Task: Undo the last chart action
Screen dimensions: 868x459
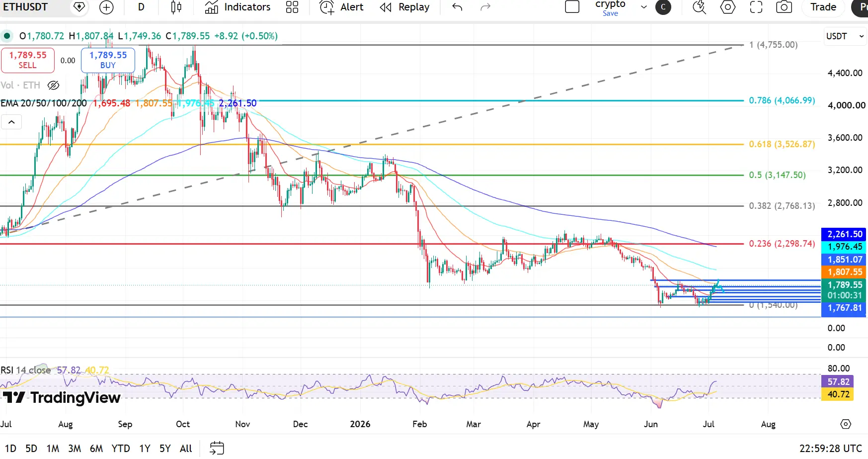Action: [x=457, y=7]
